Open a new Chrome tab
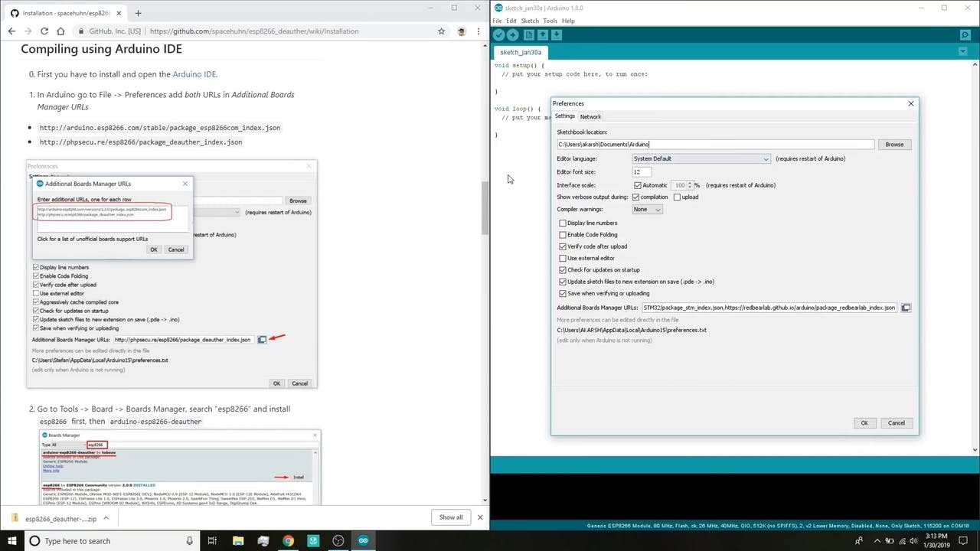The width and height of the screenshot is (980, 551). tap(138, 13)
